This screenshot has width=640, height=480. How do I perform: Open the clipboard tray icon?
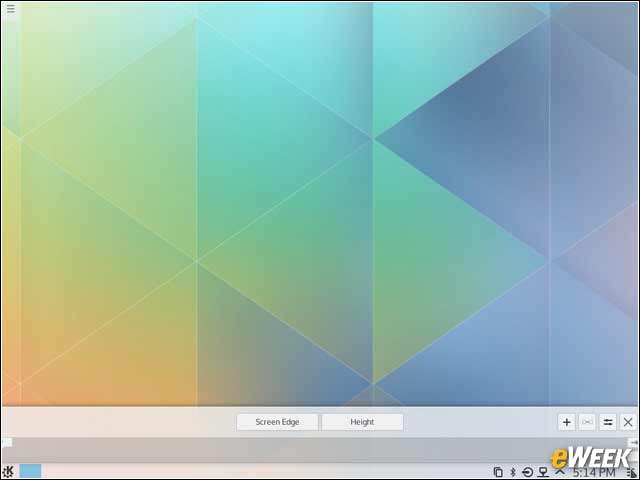coord(498,472)
